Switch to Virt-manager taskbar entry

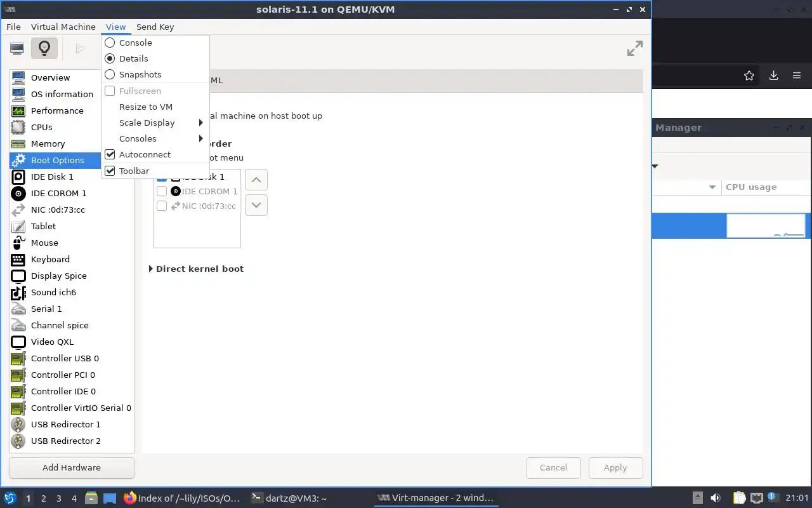pos(435,498)
